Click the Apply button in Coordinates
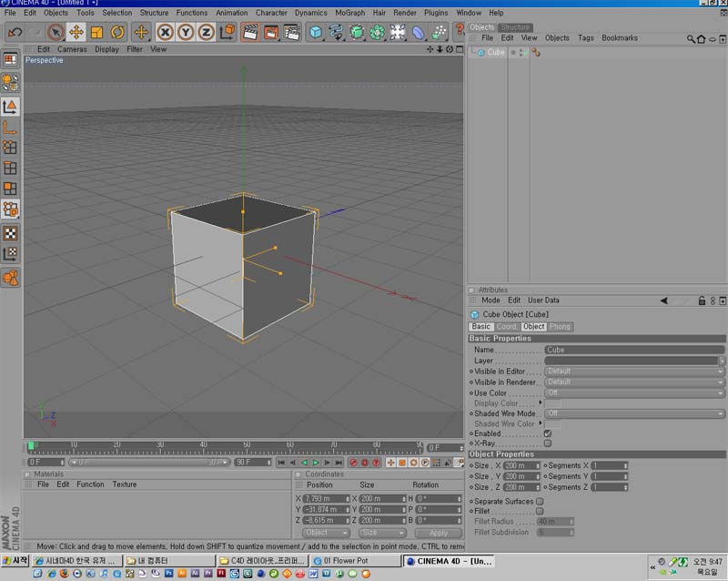The width and height of the screenshot is (728, 581). [x=439, y=533]
